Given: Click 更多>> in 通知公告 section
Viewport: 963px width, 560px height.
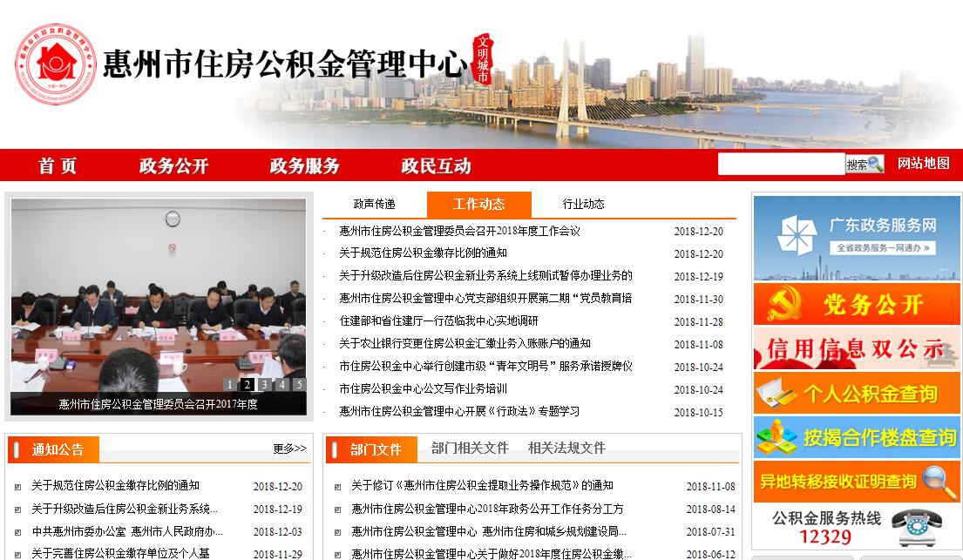Looking at the screenshot, I should point(289,449).
